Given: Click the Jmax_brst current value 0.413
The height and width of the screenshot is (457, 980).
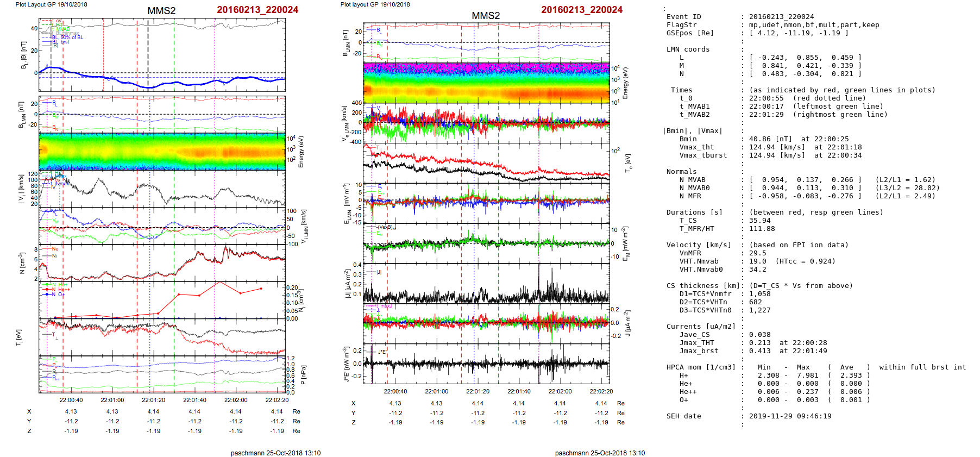Looking at the screenshot, I should click(x=759, y=351).
